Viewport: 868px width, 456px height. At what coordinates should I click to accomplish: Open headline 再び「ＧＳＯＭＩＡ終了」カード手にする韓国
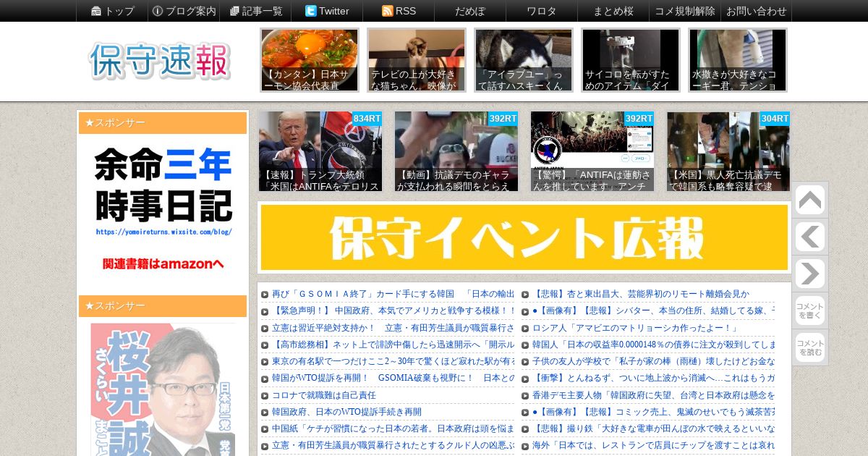tap(393, 294)
